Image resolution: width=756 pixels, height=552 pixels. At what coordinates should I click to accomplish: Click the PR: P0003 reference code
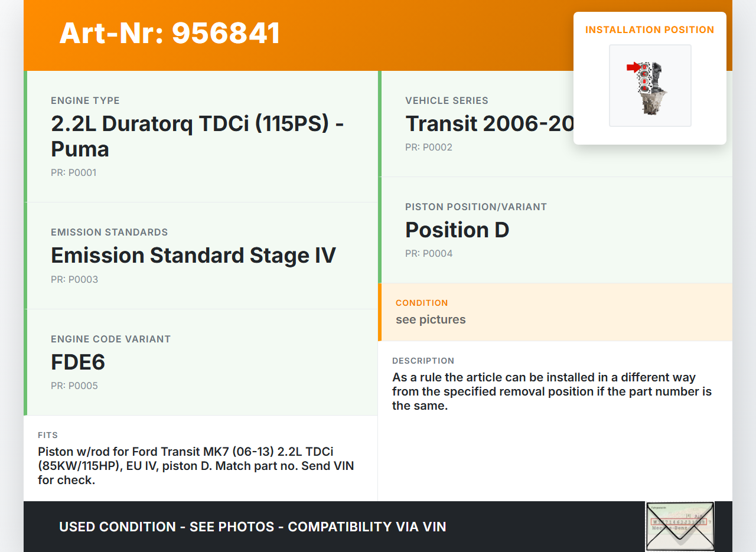pyautogui.click(x=74, y=280)
